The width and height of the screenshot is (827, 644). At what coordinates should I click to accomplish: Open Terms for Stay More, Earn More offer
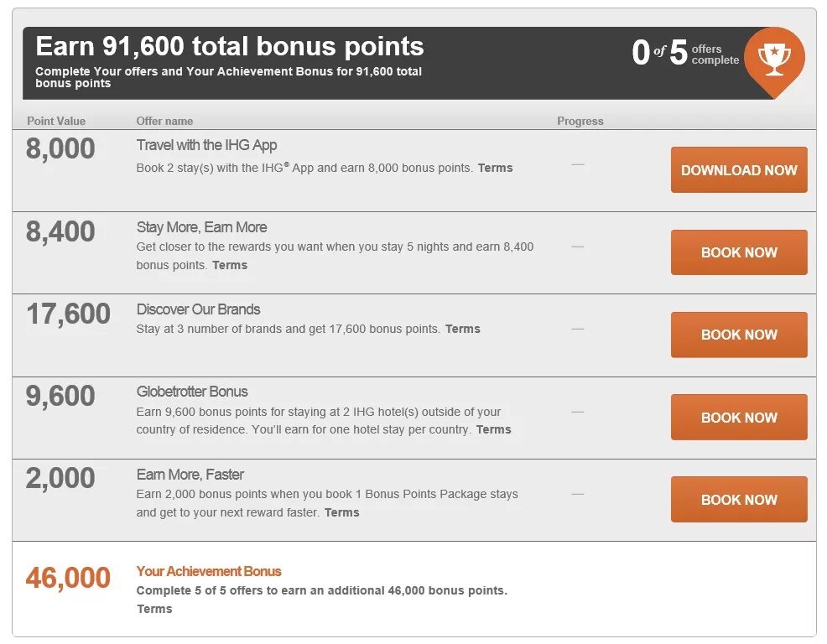[230, 265]
